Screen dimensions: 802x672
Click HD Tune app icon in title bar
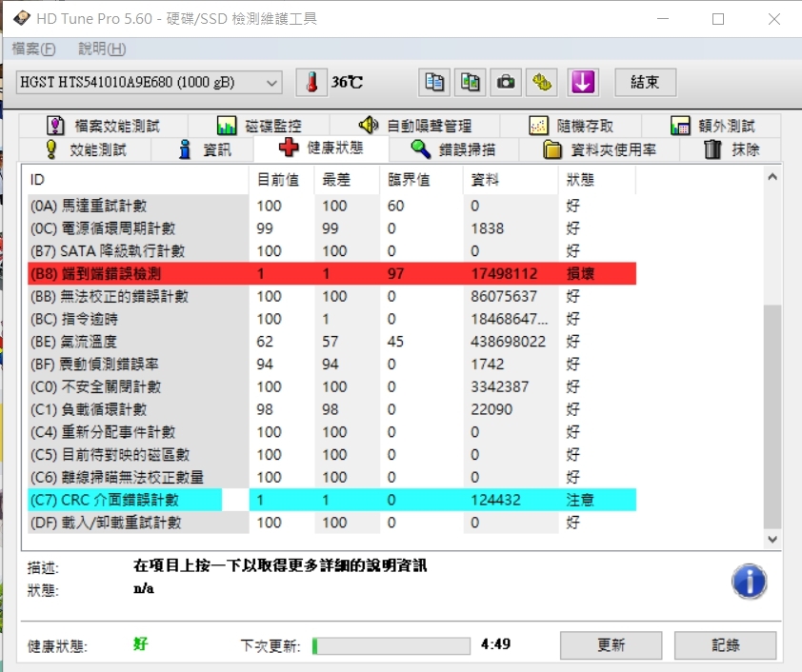click(x=22, y=18)
